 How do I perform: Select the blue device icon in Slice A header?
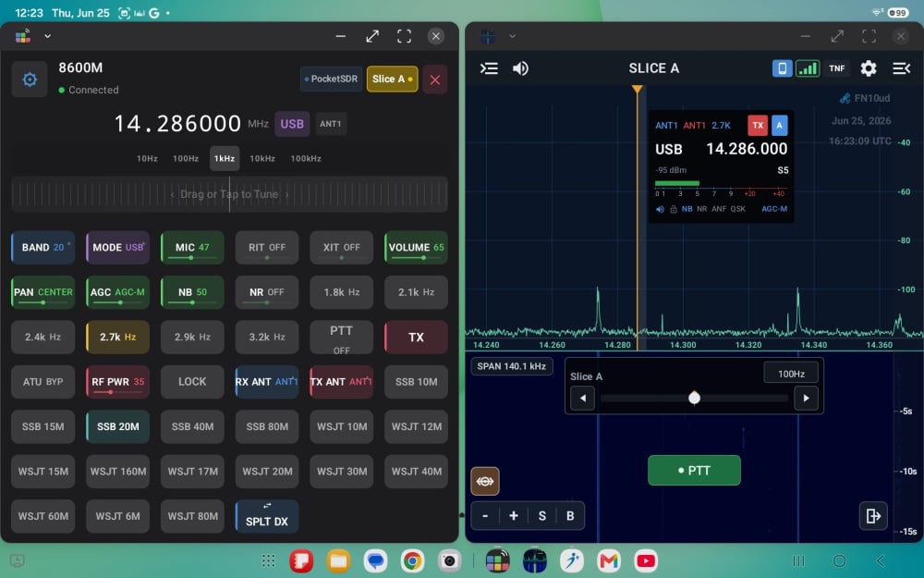(782, 68)
